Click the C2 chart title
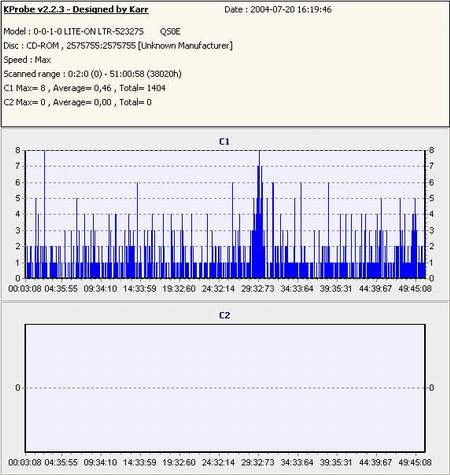Viewport: 450px width, 475px height. pos(224,315)
